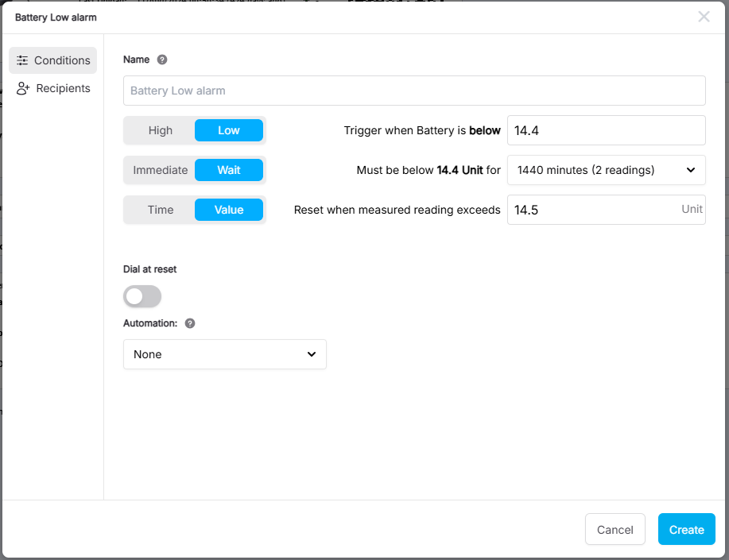This screenshot has width=729, height=560.
Task: Select the Low alarm option
Action: coord(229,130)
